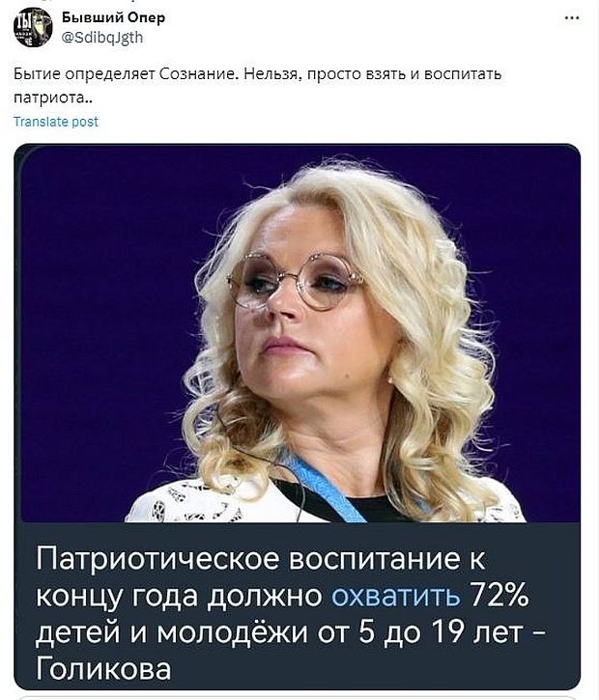The image size is (599, 700).
Task: Click the name Голикова in the headline
Action: (103, 669)
